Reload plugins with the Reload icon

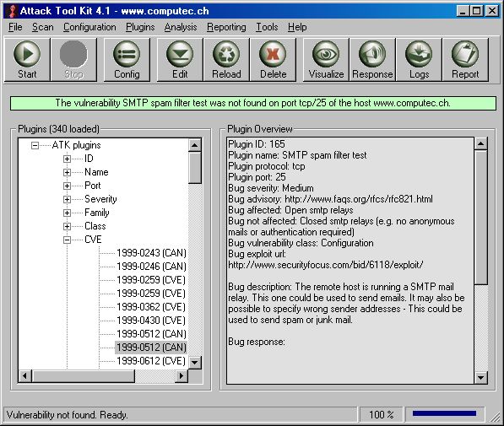point(226,59)
